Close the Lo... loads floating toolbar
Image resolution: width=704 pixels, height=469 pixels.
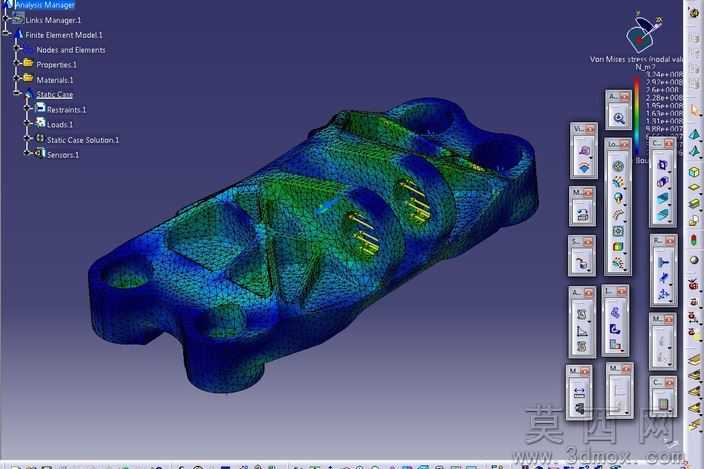point(625,145)
